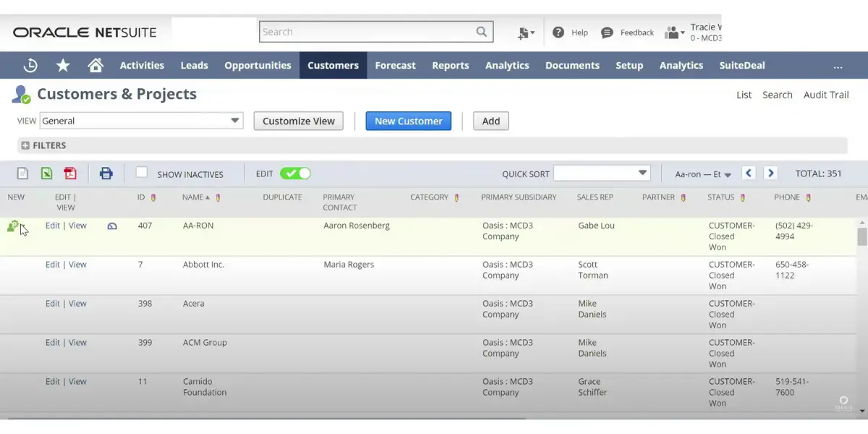This screenshot has width=868, height=434.
Task: Click the pencil icon beside Name header
Action: [218, 197]
